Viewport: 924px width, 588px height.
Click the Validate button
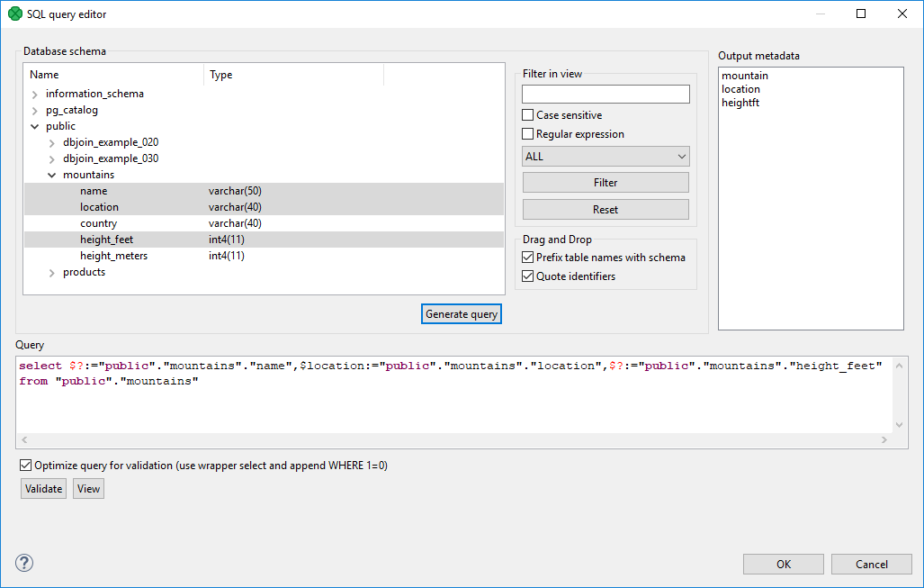tap(44, 488)
